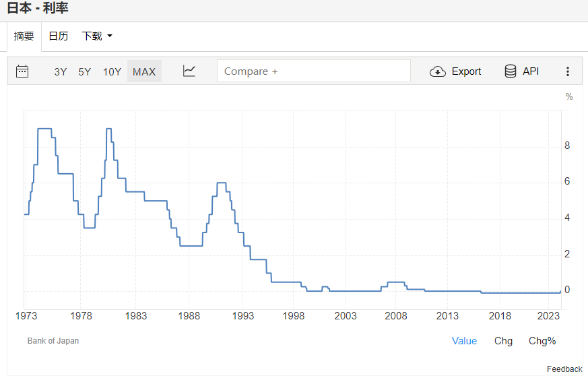The image size is (588, 378).
Task: Select the MAX time range
Action: point(144,71)
